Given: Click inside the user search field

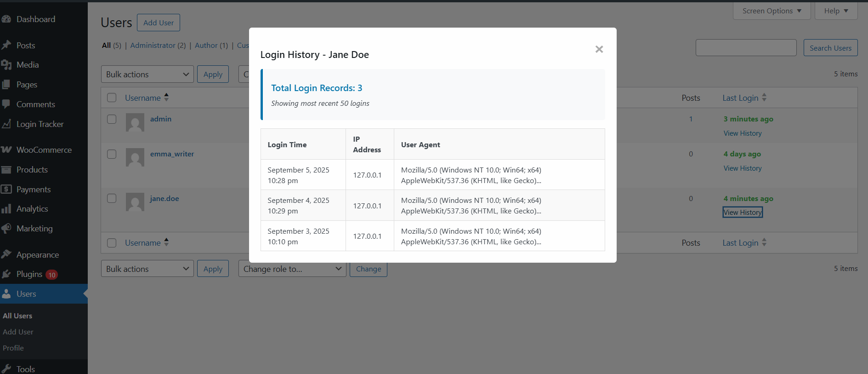Looking at the screenshot, I should point(746,47).
